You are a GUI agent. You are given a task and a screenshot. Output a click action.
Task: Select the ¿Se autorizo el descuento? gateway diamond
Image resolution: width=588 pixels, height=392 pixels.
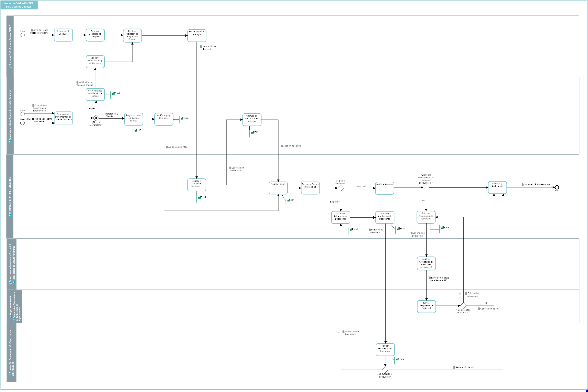click(x=385, y=370)
